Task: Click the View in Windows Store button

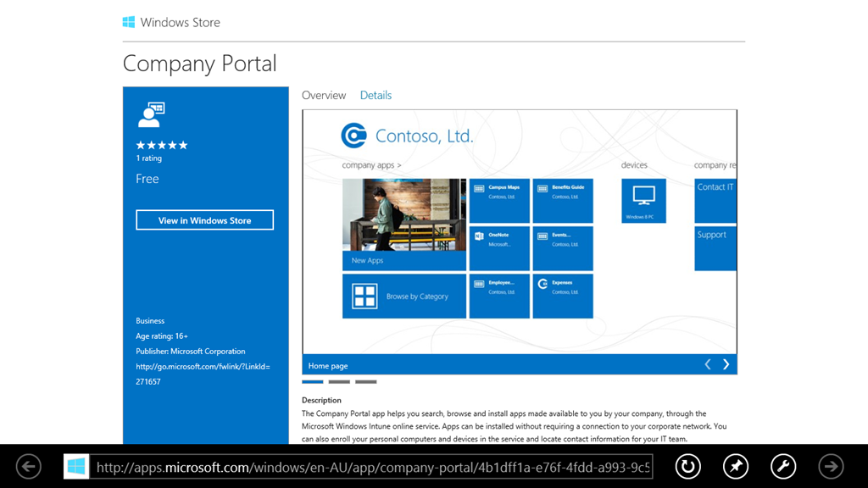Action: coord(204,220)
